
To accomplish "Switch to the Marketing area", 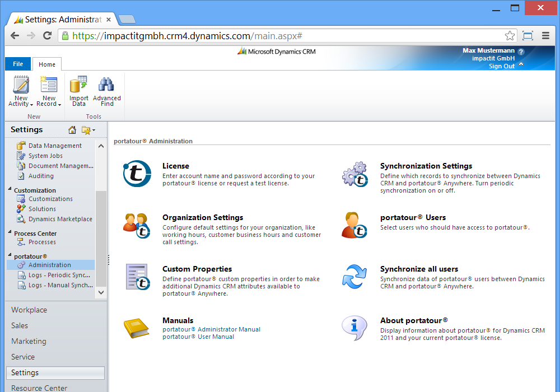I will pyautogui.click(x=29, y=341).
